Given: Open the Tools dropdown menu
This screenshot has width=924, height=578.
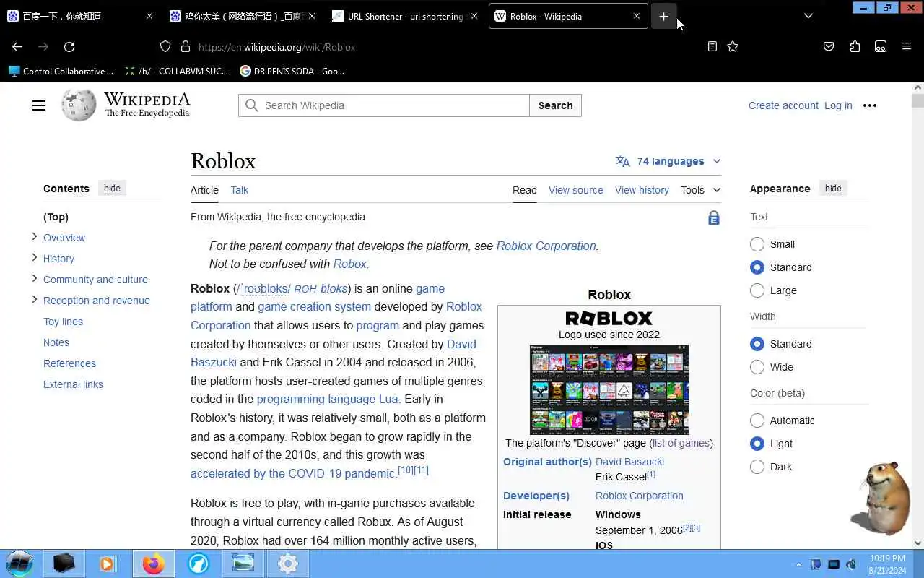Looking at the screenshot, I should coord(700,190).
